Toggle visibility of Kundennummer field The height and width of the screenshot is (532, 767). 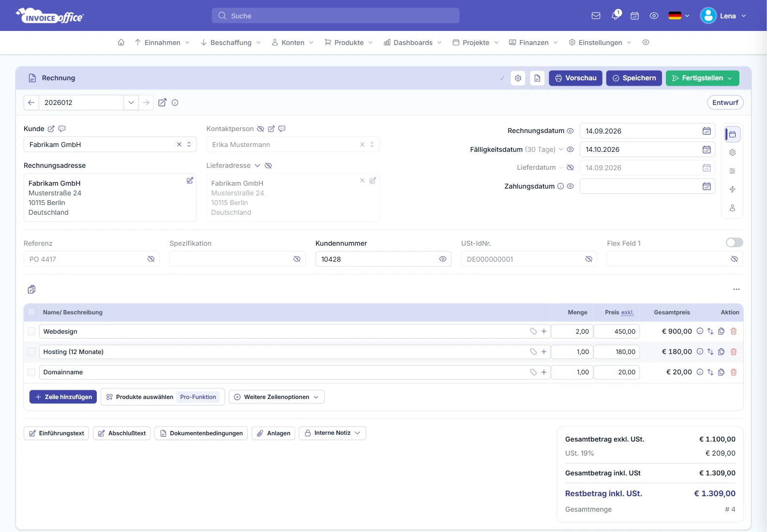tap(442, 259)
